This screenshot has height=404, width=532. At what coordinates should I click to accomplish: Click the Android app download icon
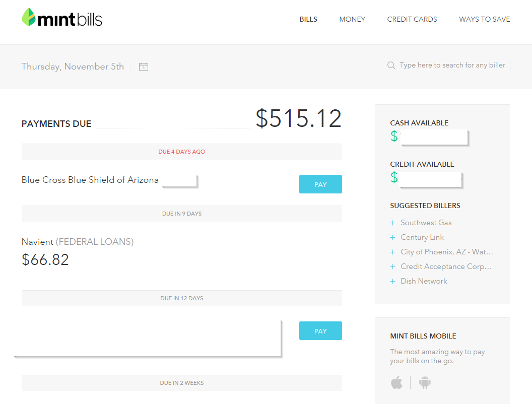[425, 382]
